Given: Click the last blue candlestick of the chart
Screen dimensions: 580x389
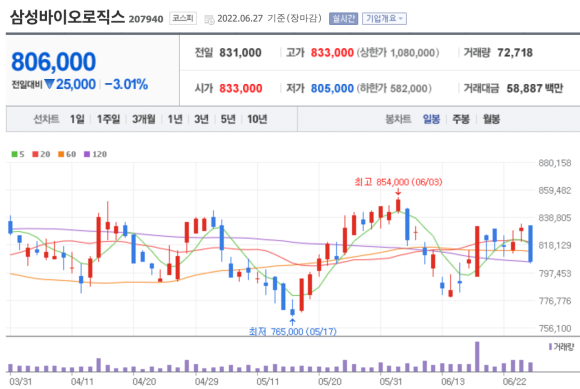Looking at the screenshot, I should 530,243.
